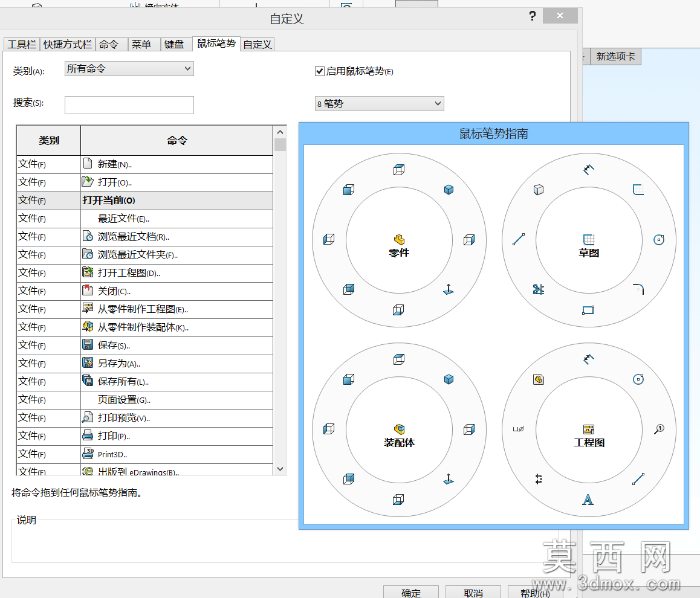
Task: Click the sketch fillet icon in the 草图 wheel
Action: (638, 289)
